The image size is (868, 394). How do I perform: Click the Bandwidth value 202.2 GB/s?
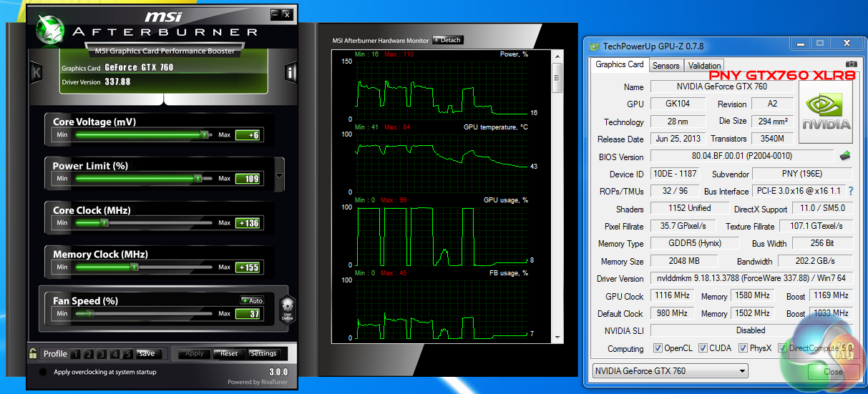click(815, 261)
